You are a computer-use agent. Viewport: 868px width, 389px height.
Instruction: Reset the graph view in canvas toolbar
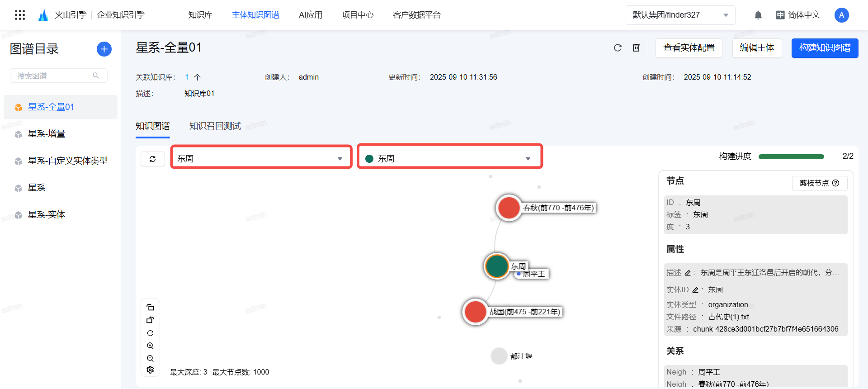(151, 333)
